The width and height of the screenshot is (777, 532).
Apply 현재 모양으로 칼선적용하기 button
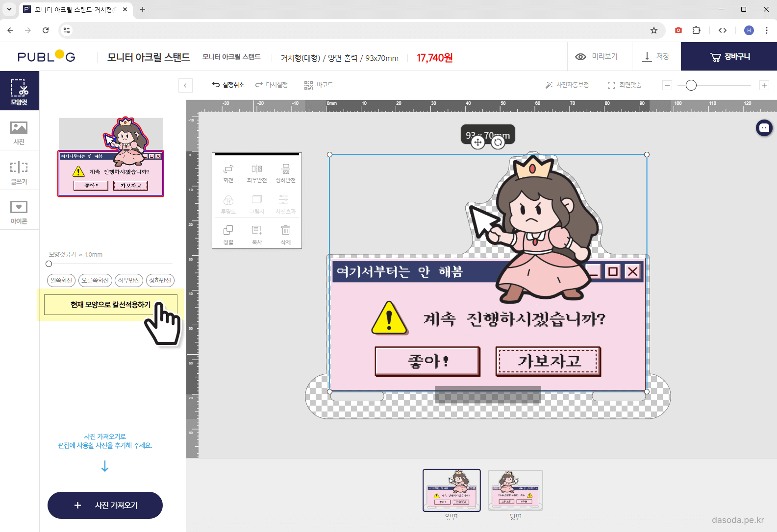coord(111,305)
